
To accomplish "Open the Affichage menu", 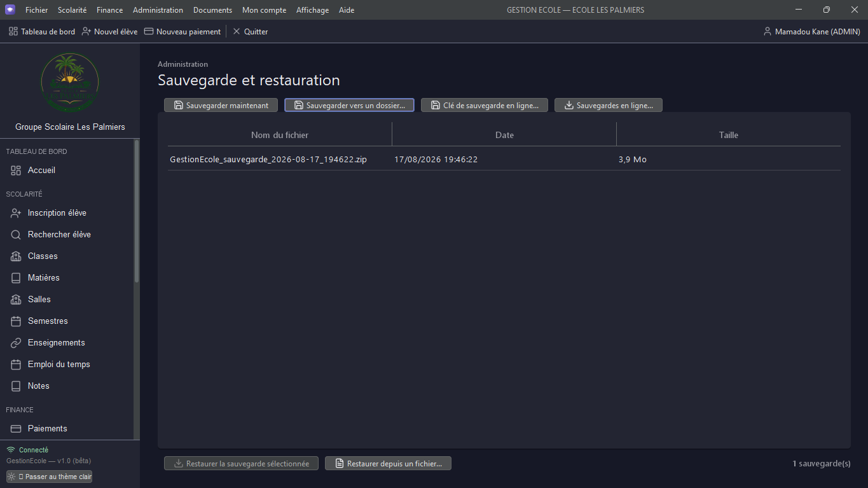I will click(312, 10).
